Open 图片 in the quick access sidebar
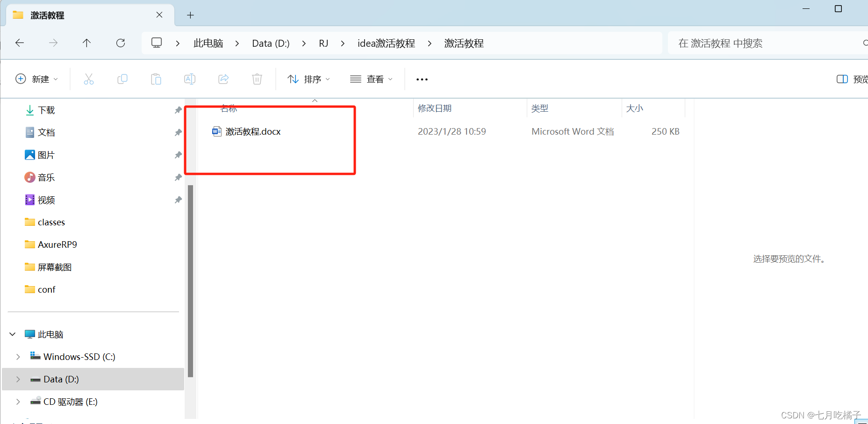 (46, 155)
